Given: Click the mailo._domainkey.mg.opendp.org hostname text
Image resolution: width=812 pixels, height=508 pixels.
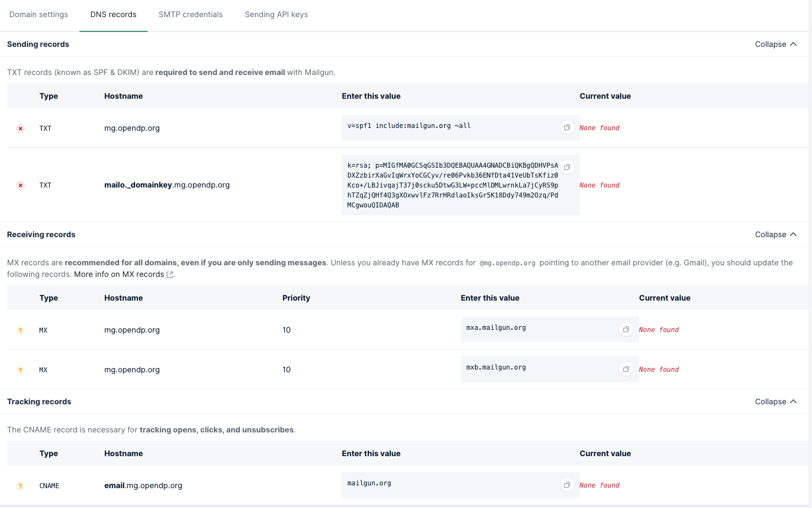Looking at the screenshot, I should tap(167, 185).
